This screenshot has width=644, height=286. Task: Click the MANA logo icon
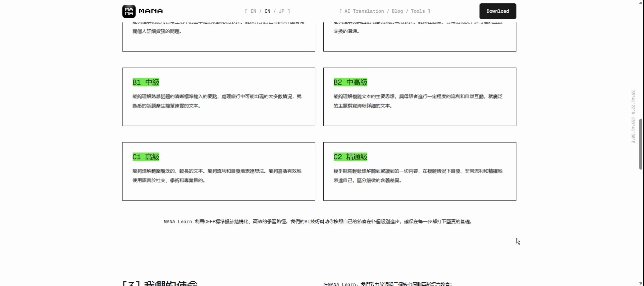pyautogui.click(x=129, y=11)
